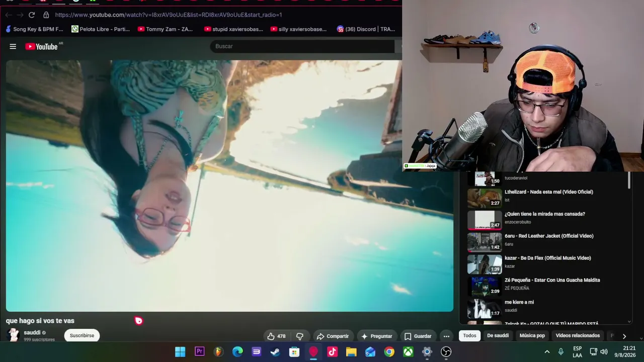Open more actions three-dot menu
This screenshot has width=644, height=362.
point(446,336)
